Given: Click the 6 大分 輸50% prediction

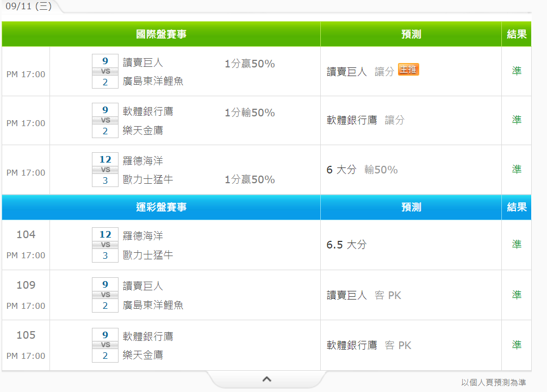Looking at the screenshot, I should [x=362, y=170].
